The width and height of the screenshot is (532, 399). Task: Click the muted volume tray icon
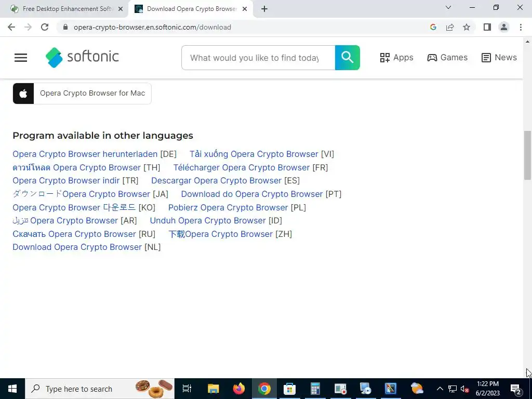click(464, 389)
